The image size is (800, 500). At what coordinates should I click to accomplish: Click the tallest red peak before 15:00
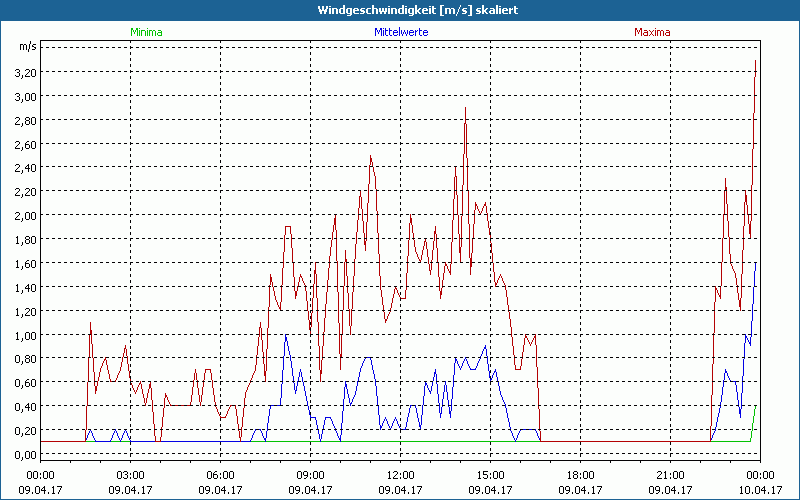point(465,108)
